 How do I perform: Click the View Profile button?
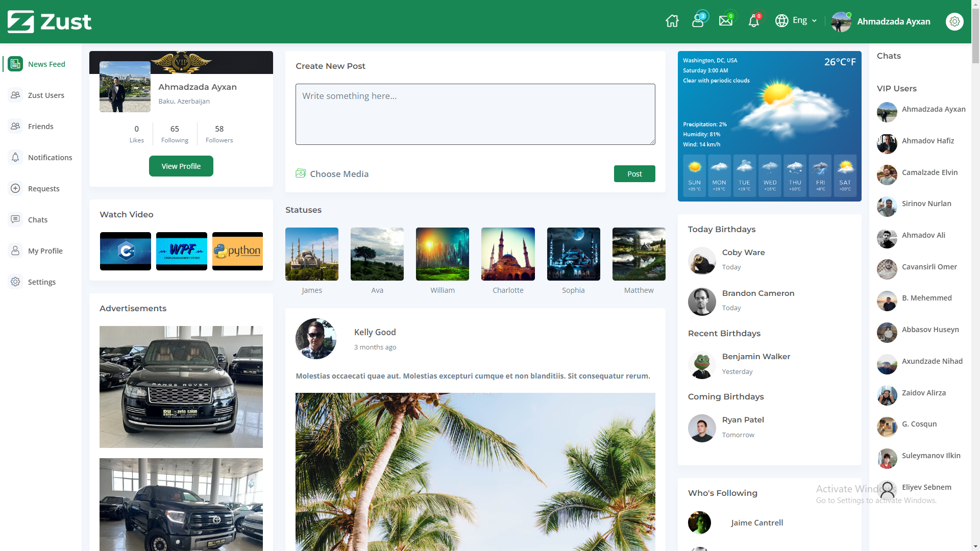point(181,166)
